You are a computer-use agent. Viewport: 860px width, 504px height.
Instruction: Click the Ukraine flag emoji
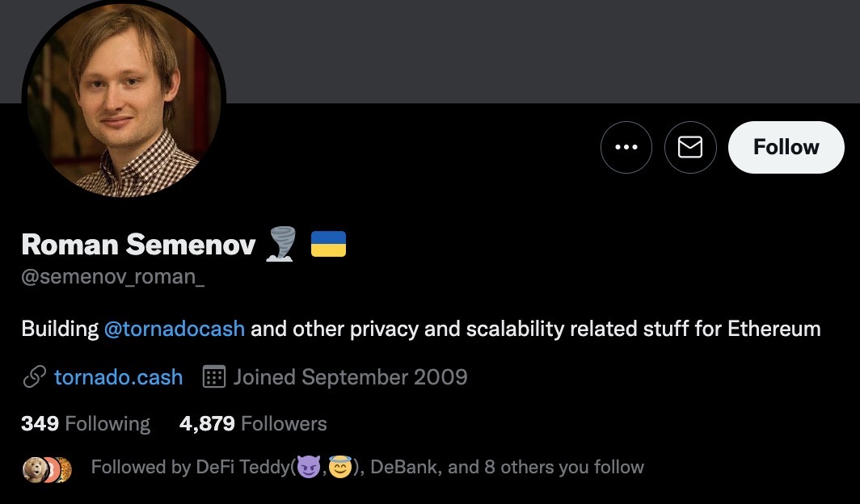328,244
